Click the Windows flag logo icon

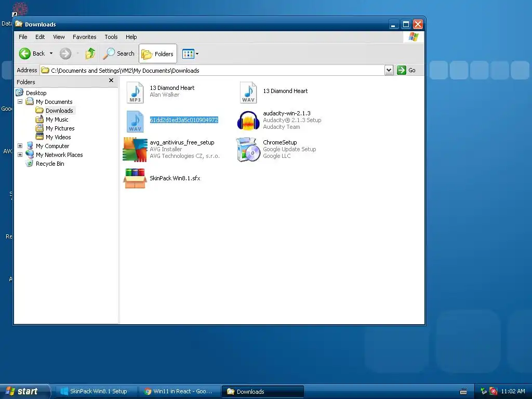pyautogui.click(x=413, y=37)
